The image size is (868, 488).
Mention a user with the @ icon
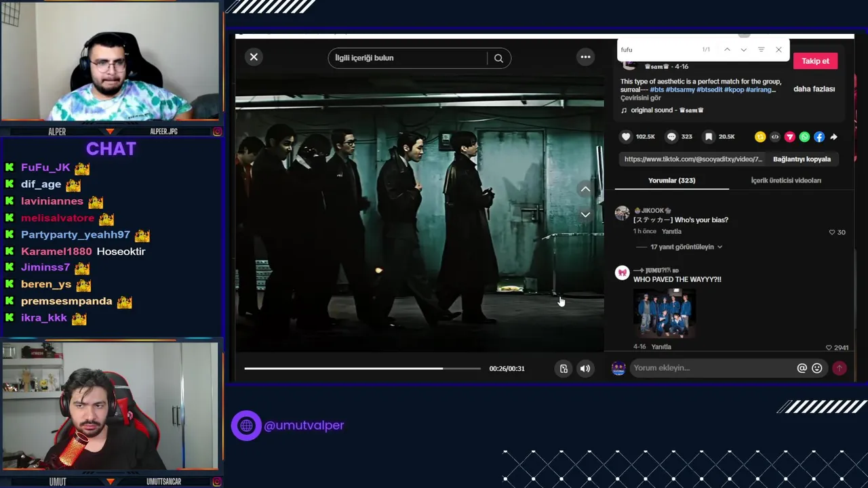pyautogui.click(x=802, y=368)
